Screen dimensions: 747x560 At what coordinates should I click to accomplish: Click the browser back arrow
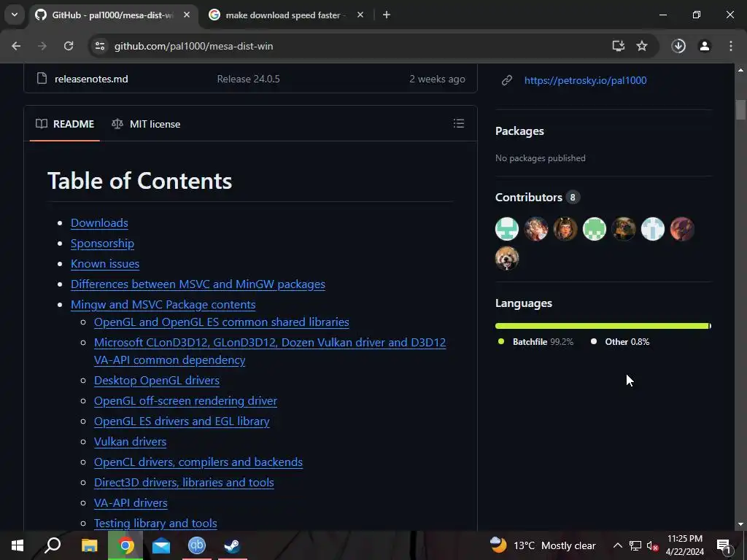click(16, 46)
